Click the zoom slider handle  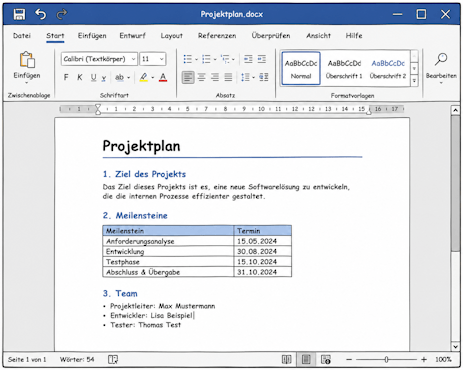pos(386,359)
